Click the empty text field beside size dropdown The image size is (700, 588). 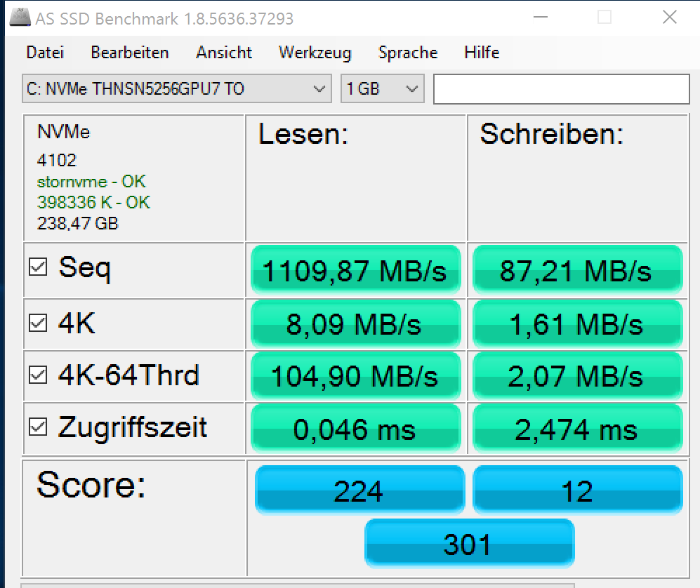(x=561, y=89)
